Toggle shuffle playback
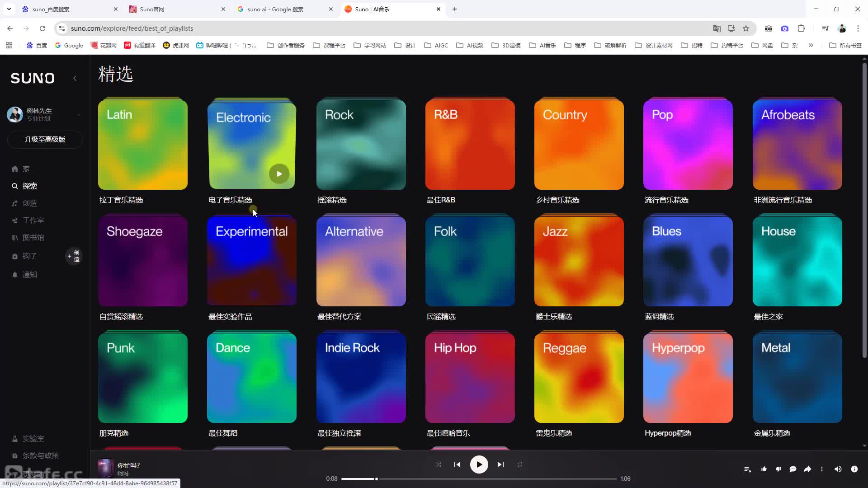 439,465
